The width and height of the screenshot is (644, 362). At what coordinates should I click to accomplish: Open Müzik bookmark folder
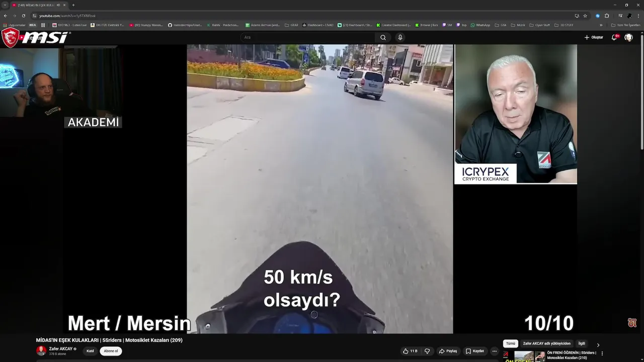coord(518,25)
